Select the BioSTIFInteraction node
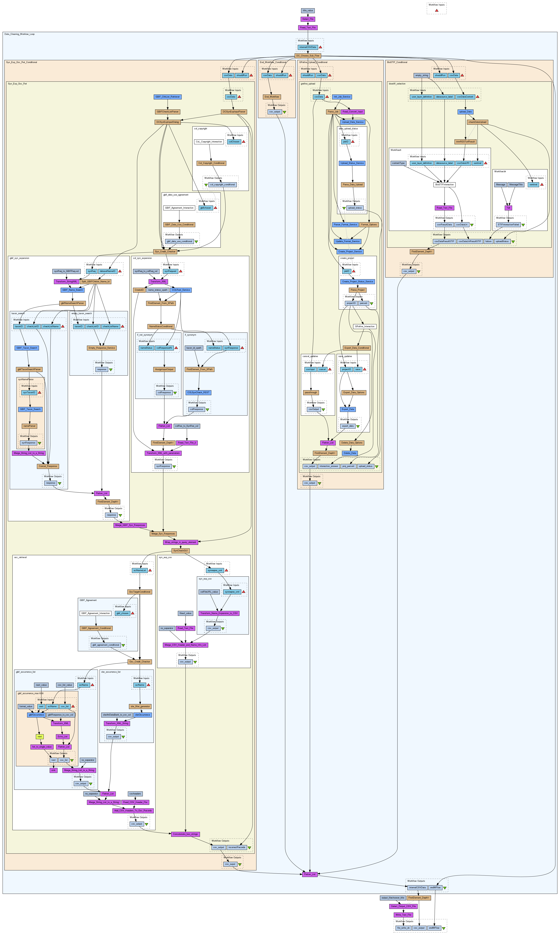Image resolution: width=560 pixels, height=935 pixels. [x=444, y=185]
